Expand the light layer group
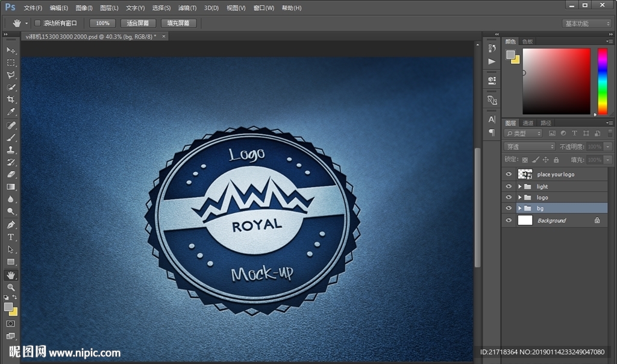 tap(520, 186)
